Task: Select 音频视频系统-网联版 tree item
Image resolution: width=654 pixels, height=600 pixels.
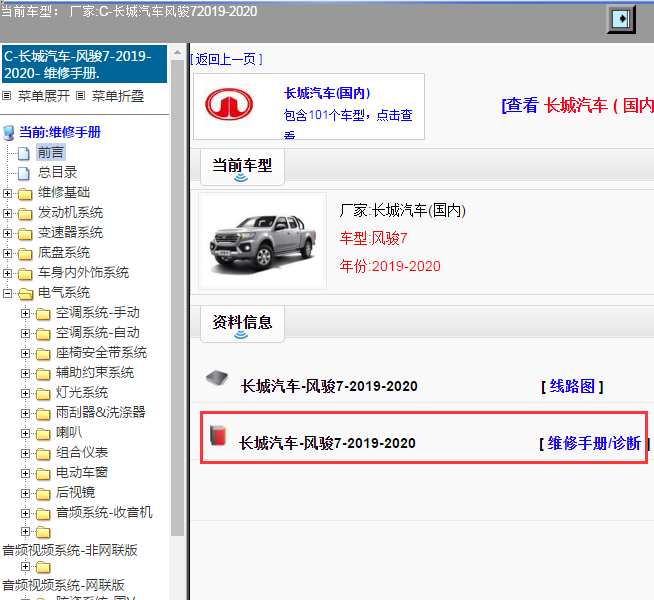Action: coord(64,585)
